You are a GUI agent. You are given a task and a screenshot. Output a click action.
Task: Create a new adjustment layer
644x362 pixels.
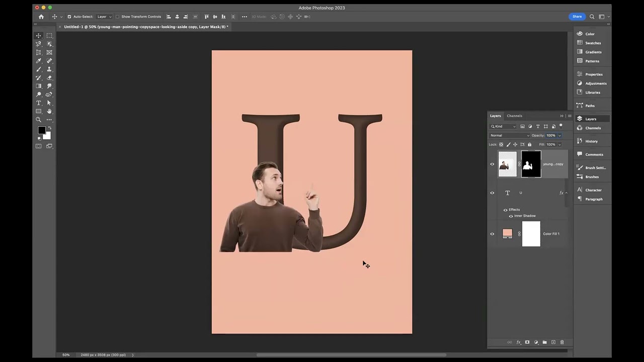pyautogui.click(x=536, y=342)
